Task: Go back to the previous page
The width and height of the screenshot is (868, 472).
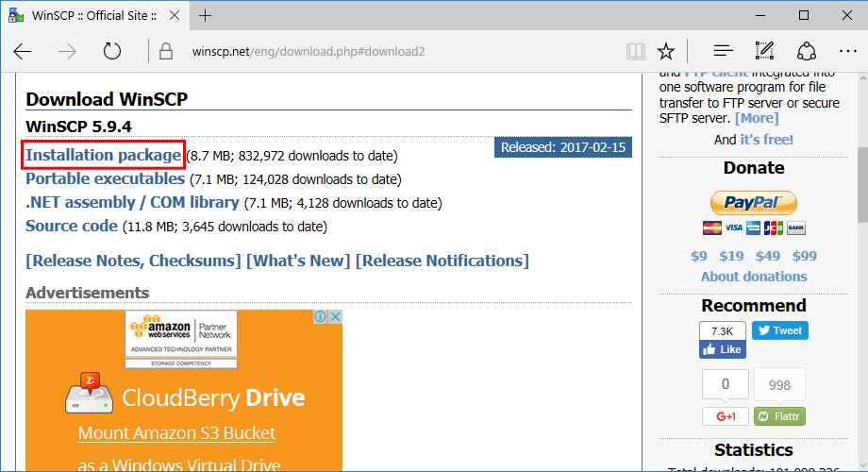Action: tap(23, 52)
